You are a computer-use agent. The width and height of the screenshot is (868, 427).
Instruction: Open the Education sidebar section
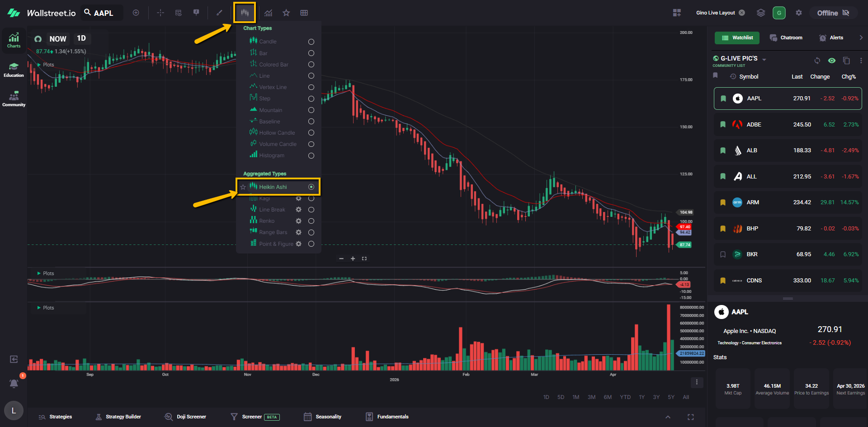pos(14,70)
